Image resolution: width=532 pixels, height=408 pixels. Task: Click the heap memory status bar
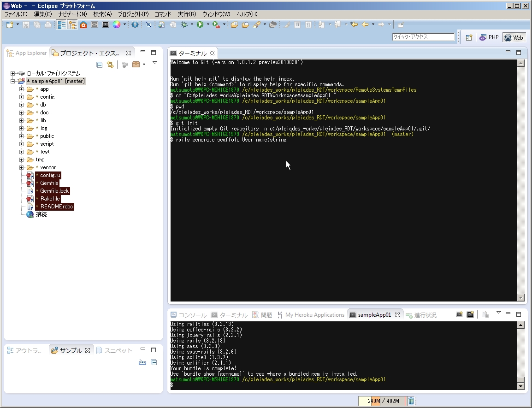[x=382, y=401]
